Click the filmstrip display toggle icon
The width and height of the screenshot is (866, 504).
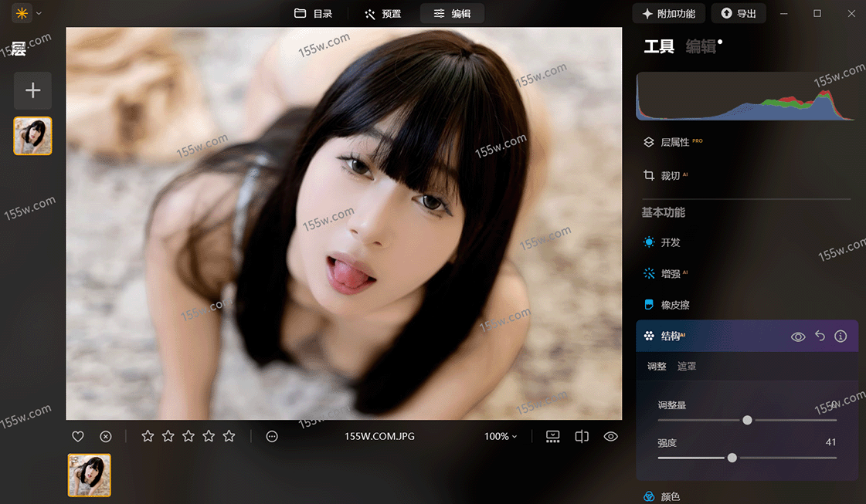click(552, 437)
